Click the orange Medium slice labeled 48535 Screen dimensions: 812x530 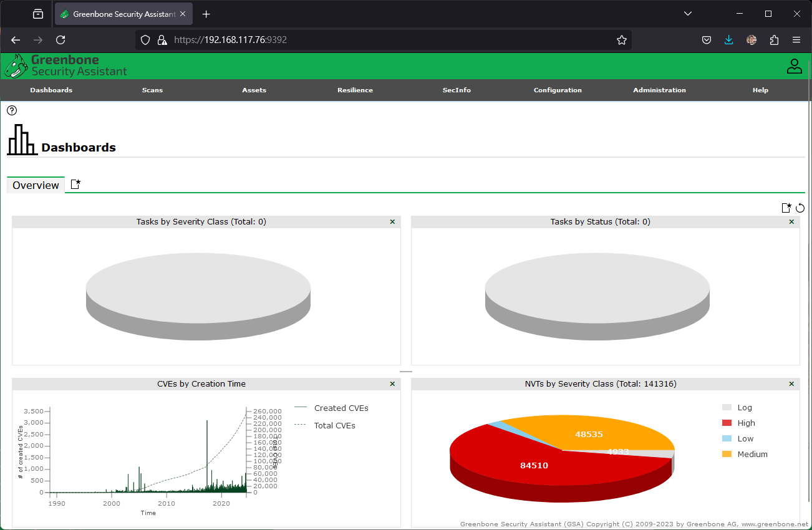click(x=589, y=434)
